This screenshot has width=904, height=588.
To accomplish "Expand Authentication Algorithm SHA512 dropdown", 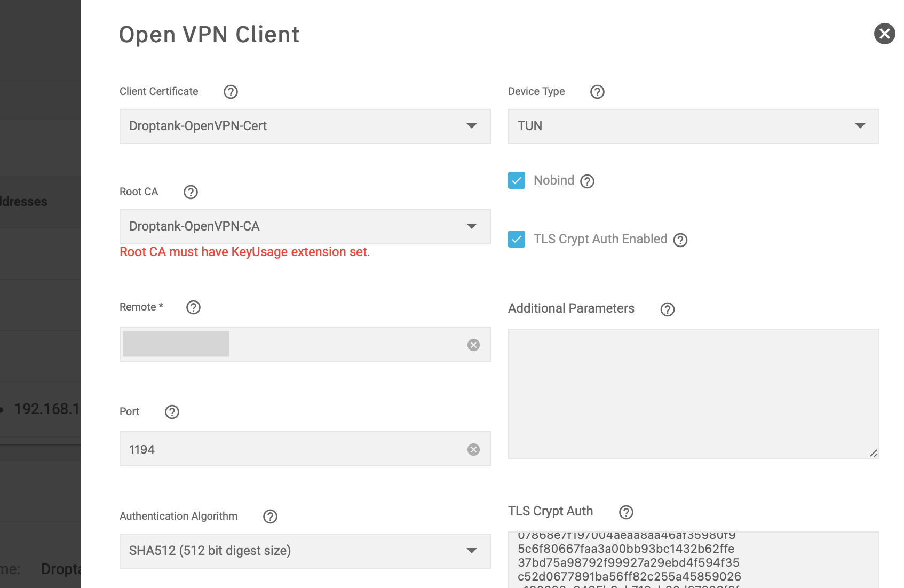I will [x=305, y=551].
